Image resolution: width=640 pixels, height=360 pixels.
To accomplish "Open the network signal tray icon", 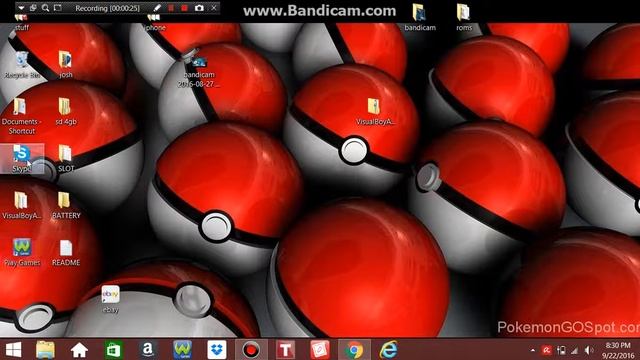I will 575,350.
